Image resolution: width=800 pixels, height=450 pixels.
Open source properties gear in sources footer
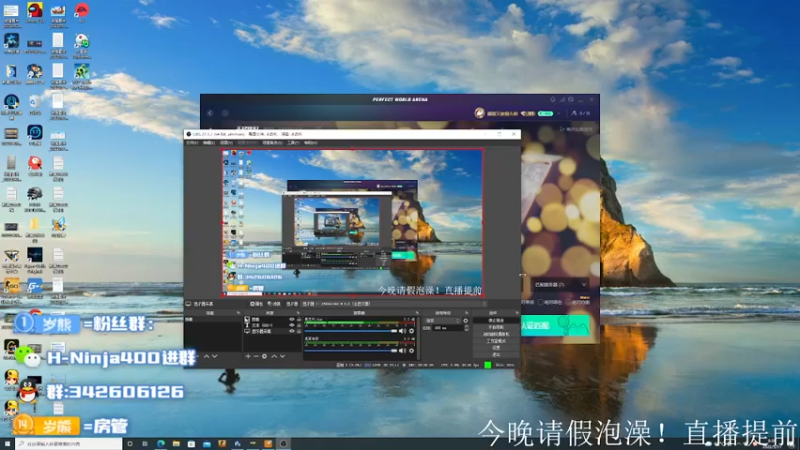264,356
